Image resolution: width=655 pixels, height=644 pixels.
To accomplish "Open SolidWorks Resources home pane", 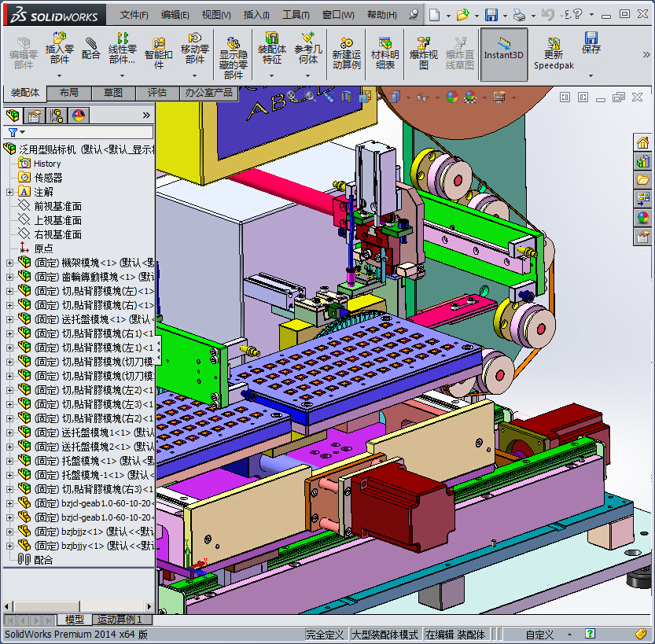I will coord(643,143).
